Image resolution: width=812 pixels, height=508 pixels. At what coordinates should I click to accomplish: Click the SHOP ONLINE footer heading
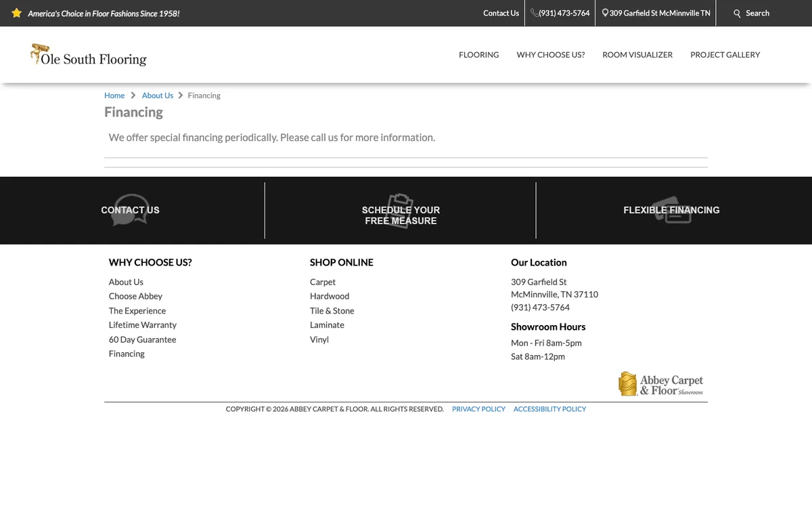342,262
